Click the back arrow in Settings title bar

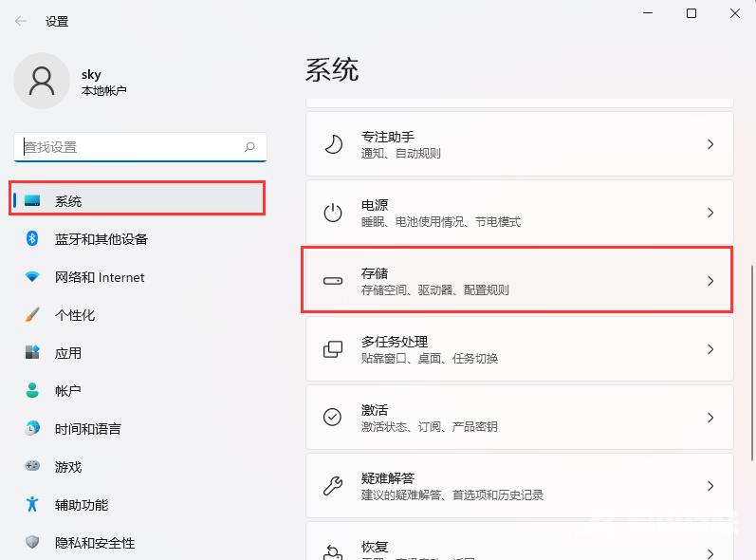pos(21,21)
